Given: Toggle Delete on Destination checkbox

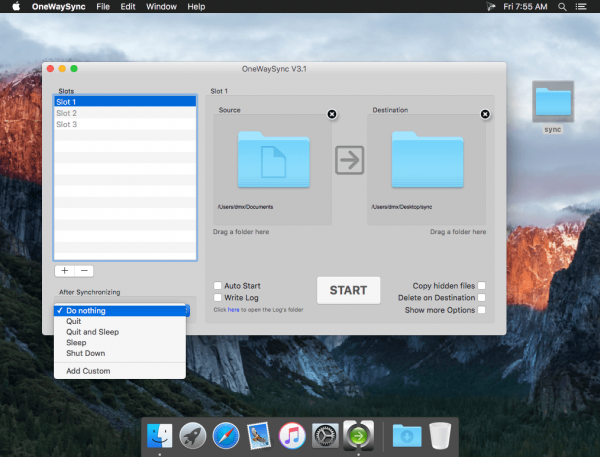Looking at the screenshot, I should [482, 297].
